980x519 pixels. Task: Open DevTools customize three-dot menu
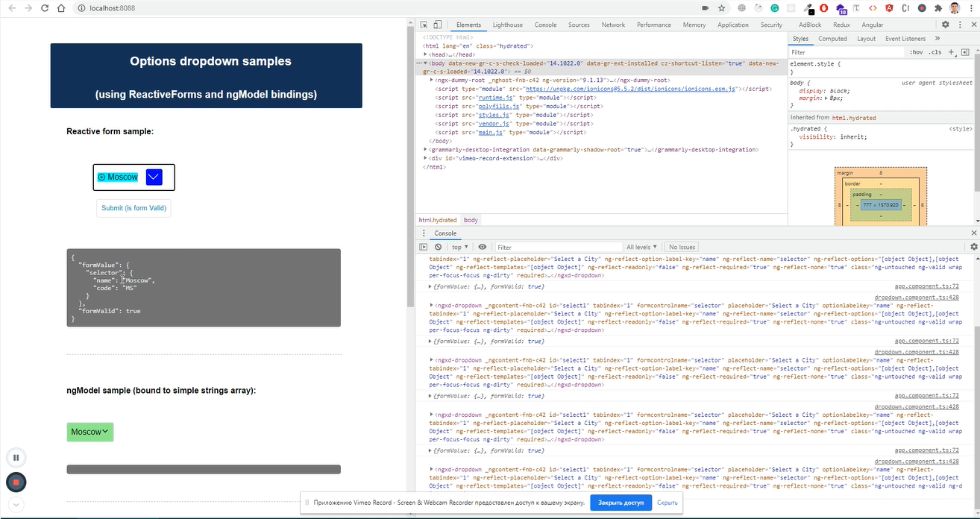click(958, 25)
